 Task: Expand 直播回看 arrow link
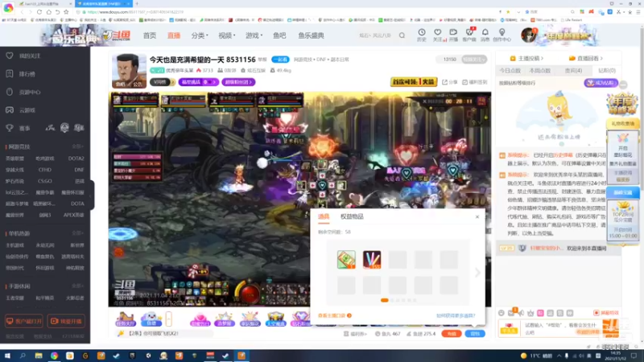(586, 58)
